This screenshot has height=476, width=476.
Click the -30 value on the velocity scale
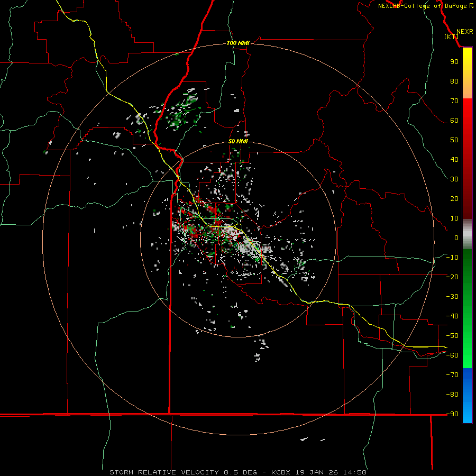coord(452,297)
